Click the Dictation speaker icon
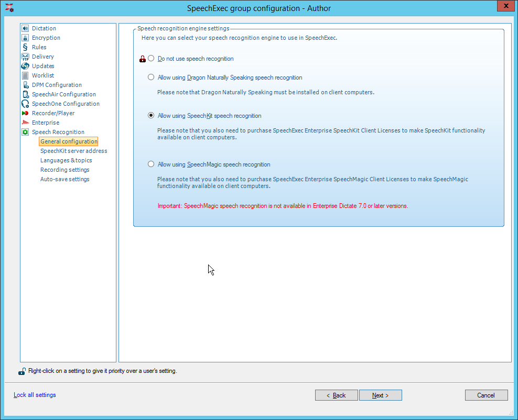The width and height of the screenshot is (518, 420). (x=25, y=28)
